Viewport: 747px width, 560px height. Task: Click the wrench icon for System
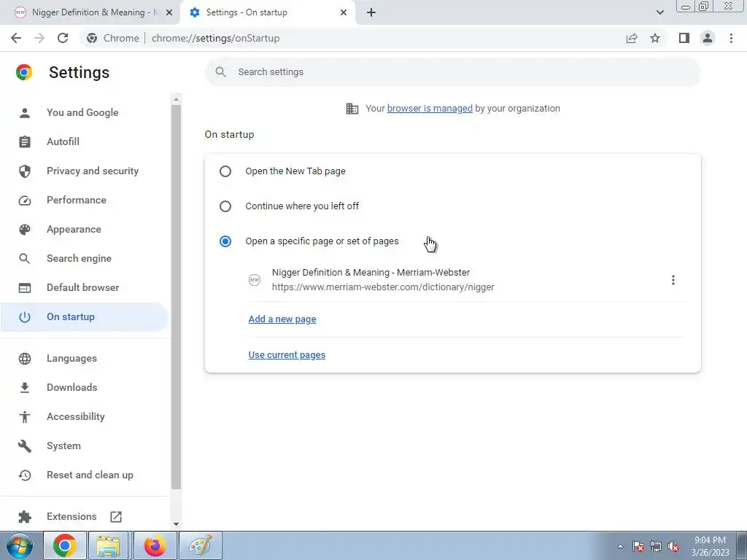[25, 446]
